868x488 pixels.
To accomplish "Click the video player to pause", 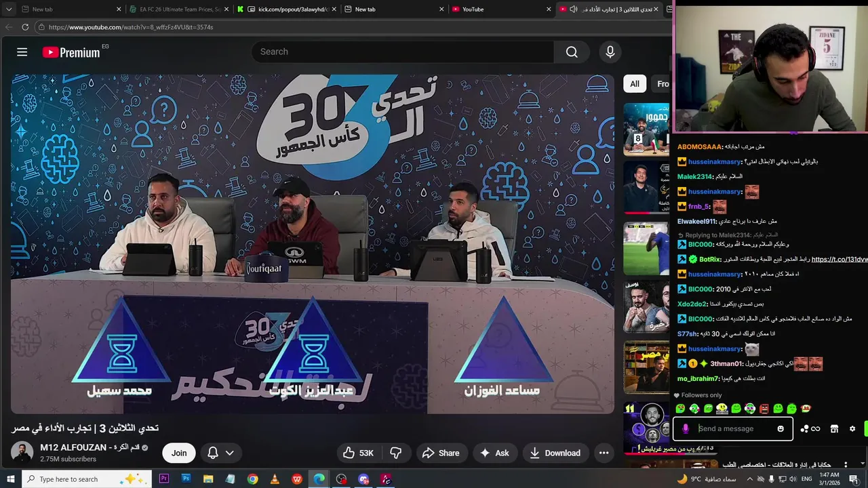I will click(313, 244).
